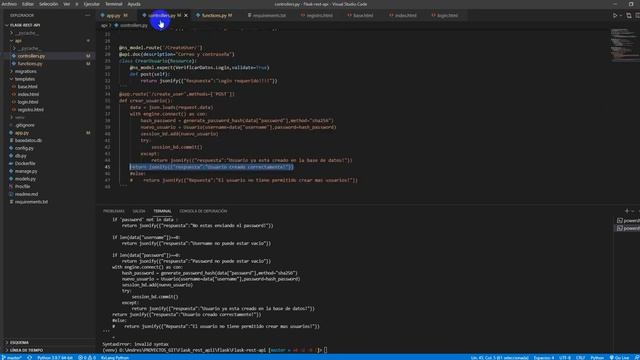Open base.html in the explorer tree
Screen dimensions: 640x360
click(28, 87)
